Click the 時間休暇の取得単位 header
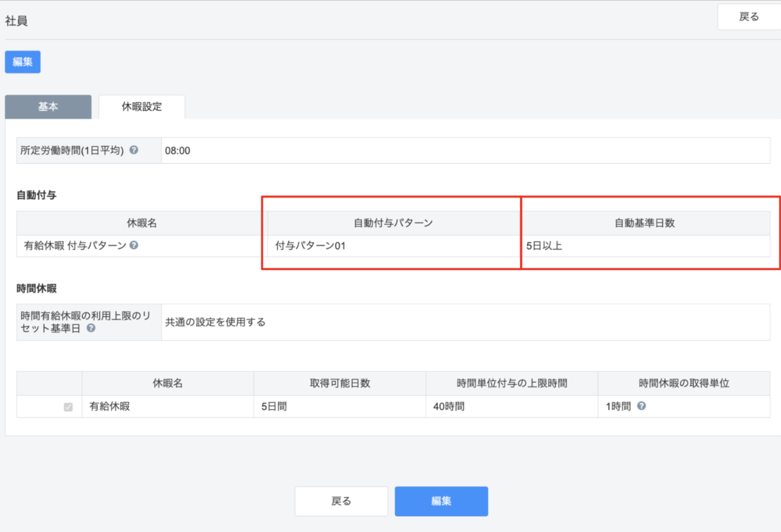 pos(684,383)
